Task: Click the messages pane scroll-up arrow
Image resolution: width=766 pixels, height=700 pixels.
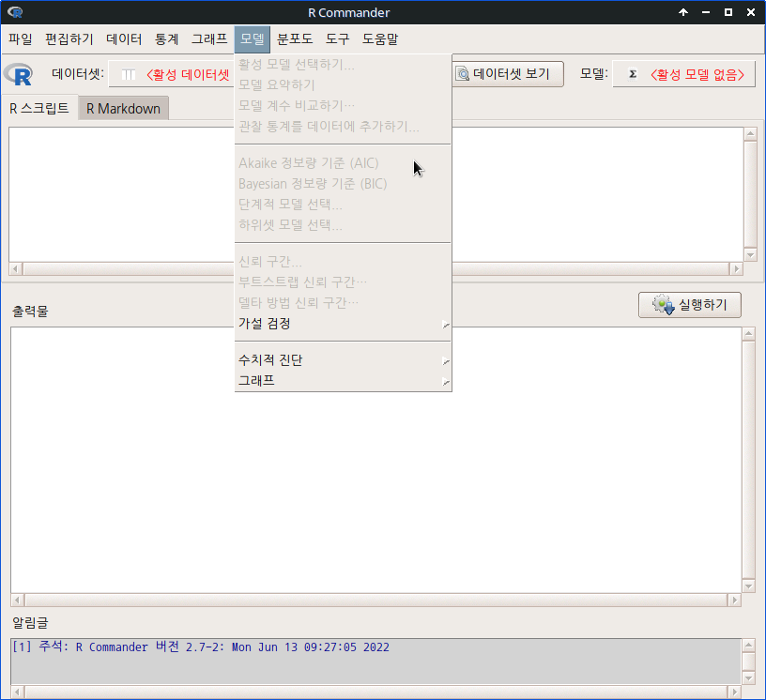Action: coord(748,646)
